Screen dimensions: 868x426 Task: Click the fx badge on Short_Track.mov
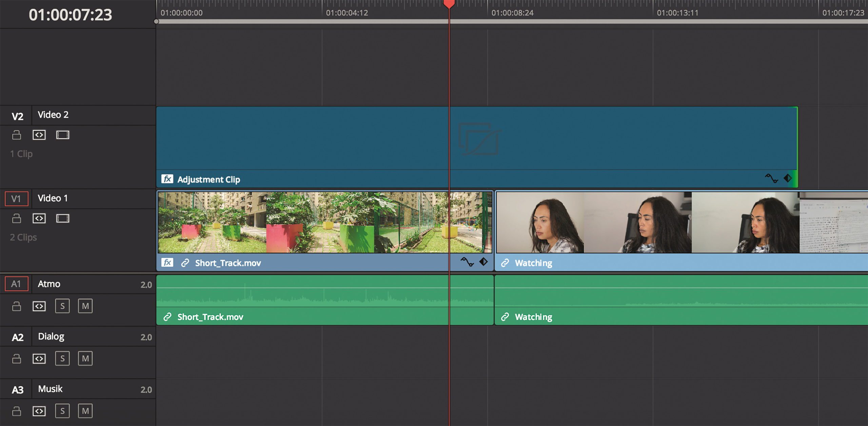tap(167, 263)
